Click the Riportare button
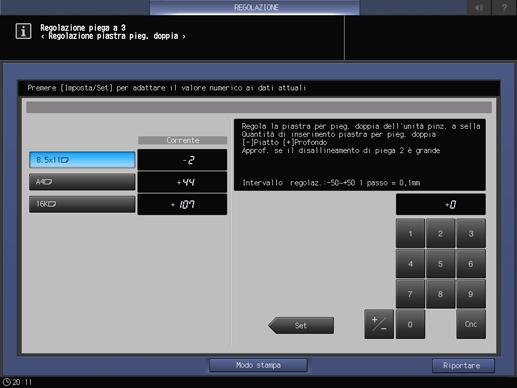 point(463,366)
